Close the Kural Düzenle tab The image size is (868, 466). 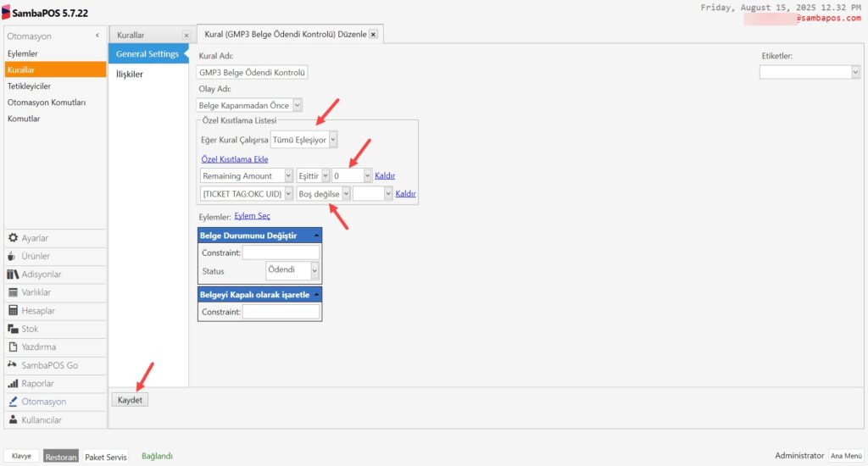click(x=374, y=34)
